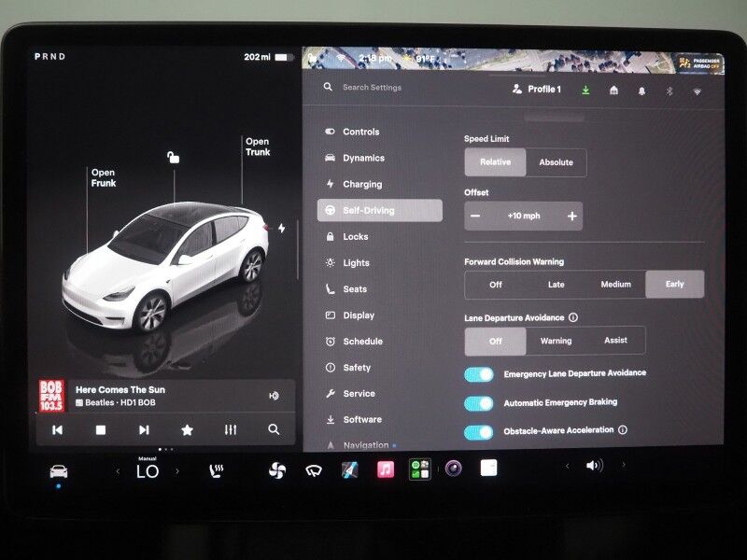Viewport: 747px width, 560px height.
Task: Tap Open Frunk on car view
Action: pyautogui.click(x=104, y=177)
